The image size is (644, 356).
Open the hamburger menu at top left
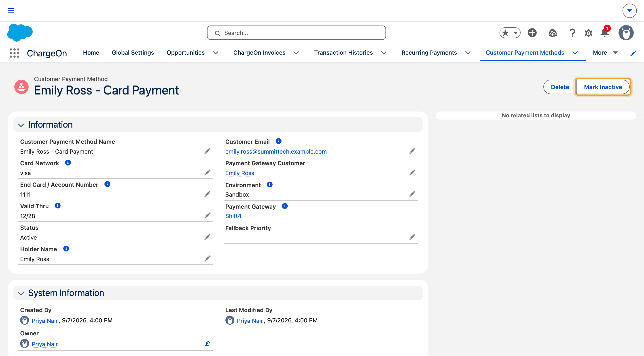tap(11, 11)
